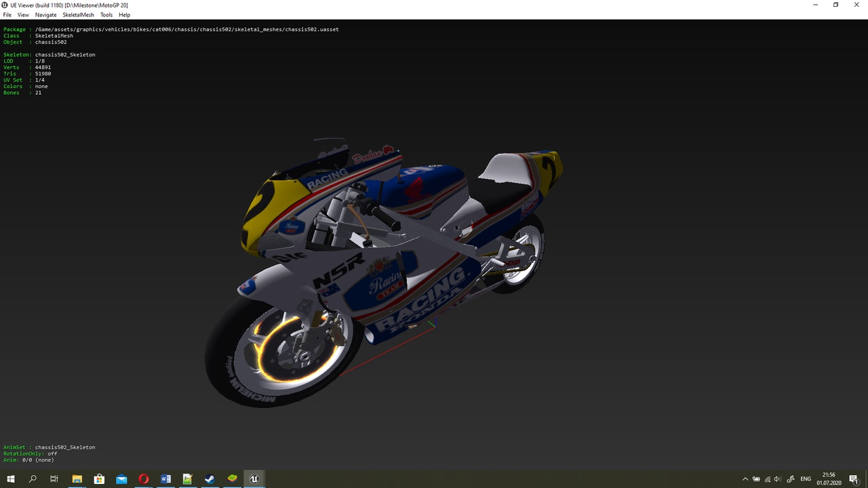Expand the Tools menu
This screenshot has height=488, width=868.
106,15
